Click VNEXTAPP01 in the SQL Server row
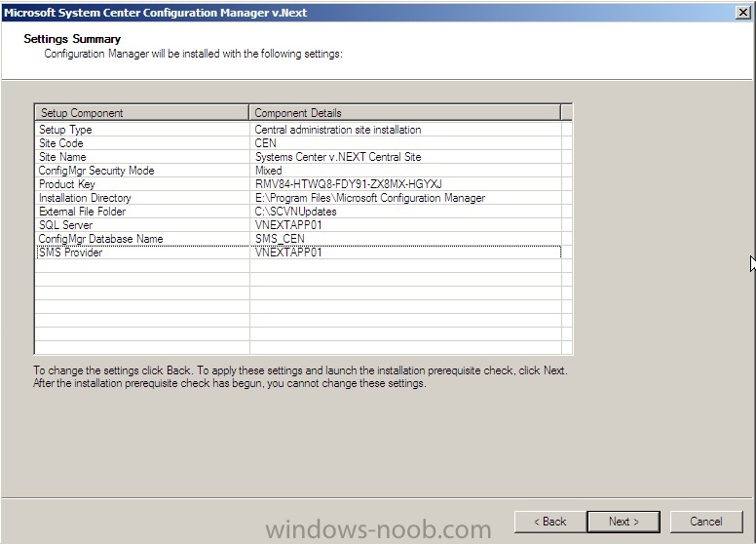The image size is (756, 544). coord(287,225)
